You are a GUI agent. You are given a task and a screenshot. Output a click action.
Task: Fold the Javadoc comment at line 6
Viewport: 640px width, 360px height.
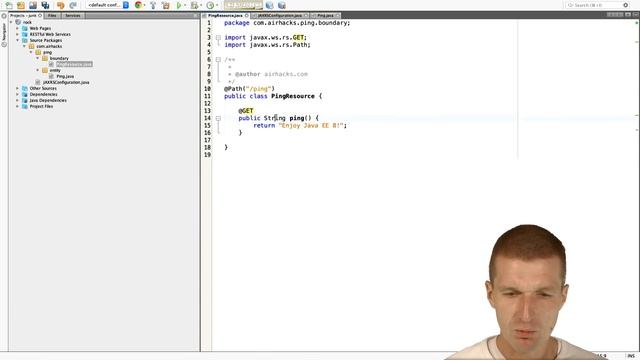pyautogui.click(x=218, y=60)
